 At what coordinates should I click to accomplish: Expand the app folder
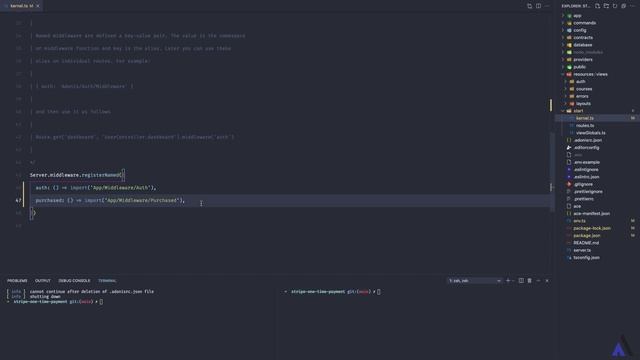click(577, 16)
